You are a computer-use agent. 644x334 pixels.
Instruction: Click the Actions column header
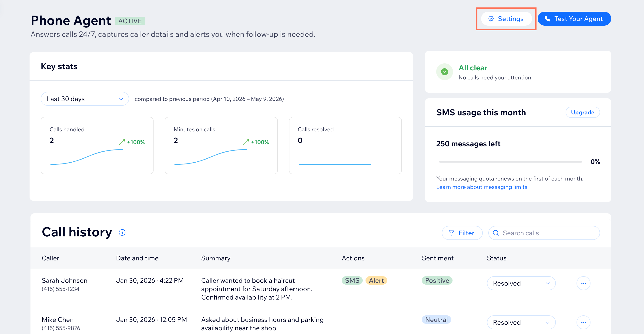coord(353,258)
